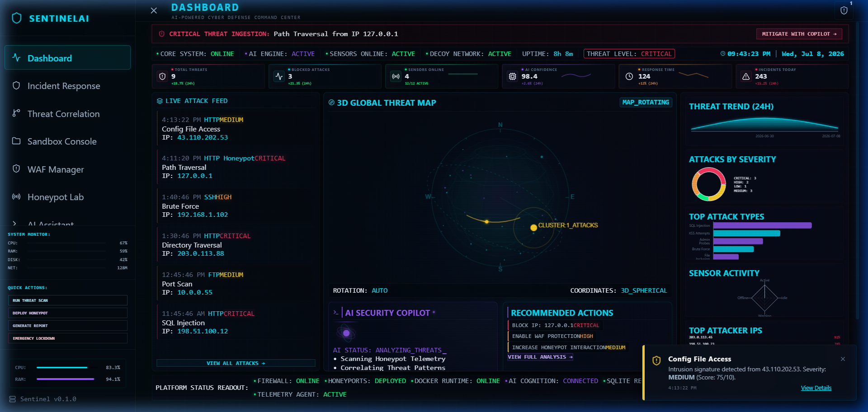Expand the AI Assistant sidebar chevron
The image size is (868, 412).
coord(15,223)
